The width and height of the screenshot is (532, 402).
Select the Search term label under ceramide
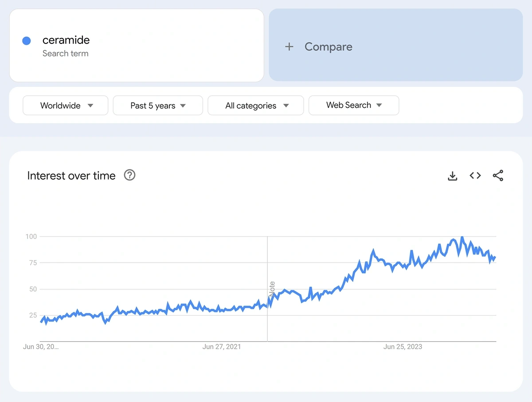pyautogui.click(x=65, y=53)
